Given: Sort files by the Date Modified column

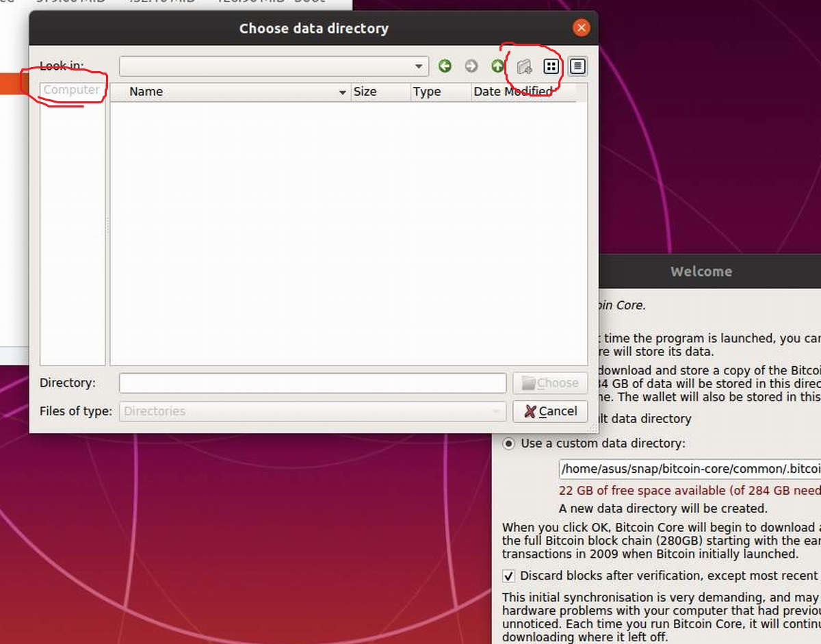Looking at the screenshot, I should click(x=523, y=92).
